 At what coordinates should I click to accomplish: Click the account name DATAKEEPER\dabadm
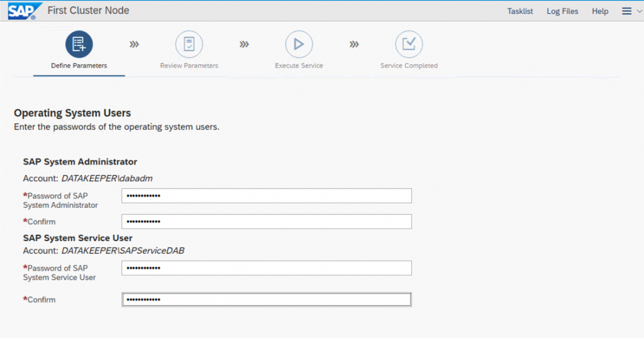(107, 179)
